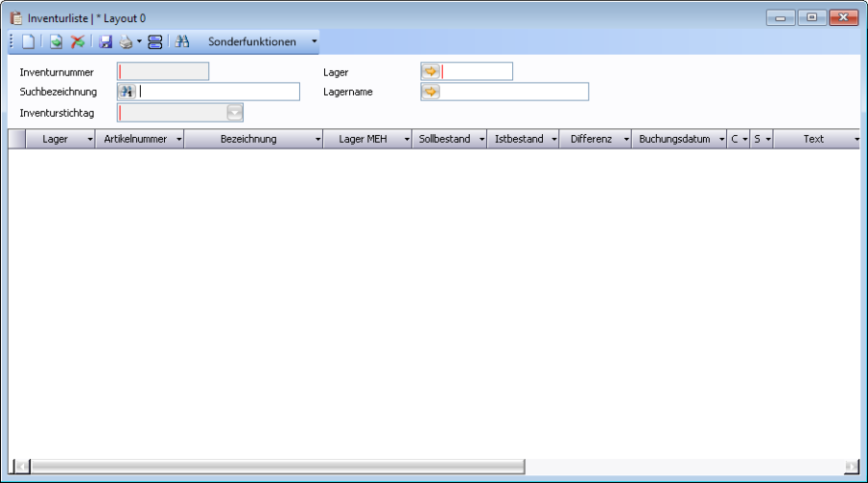The height and width of the screenshot is (483, 868).
Task: Click the green arrow document icon
Action: pyautogui.click(x=57, y=42)
